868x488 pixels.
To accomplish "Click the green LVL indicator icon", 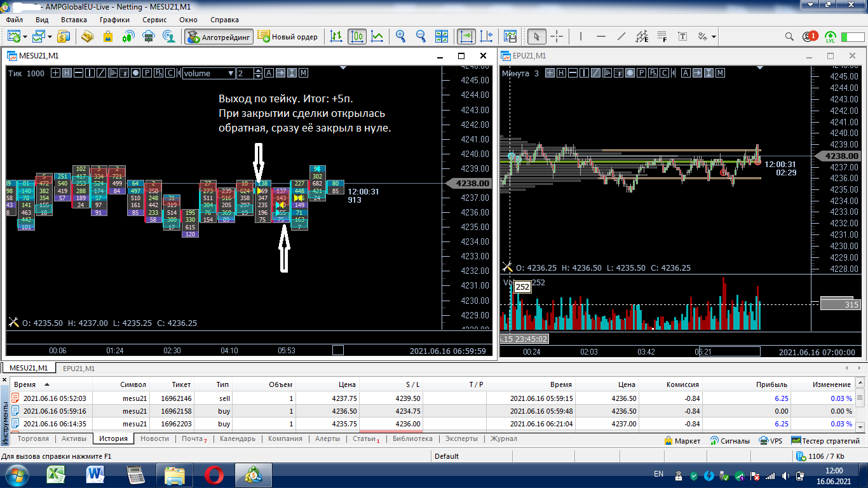I will [831, 36].
